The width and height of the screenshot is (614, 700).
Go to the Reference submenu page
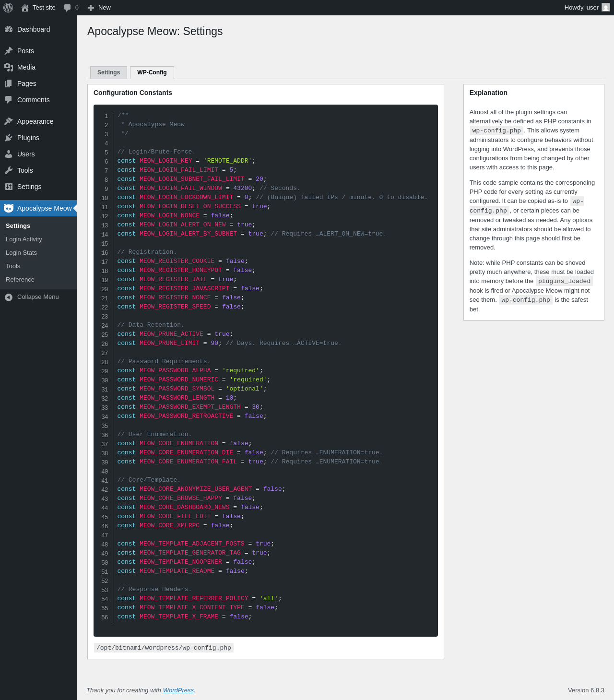pyautogui.click(x=20, y=280)
